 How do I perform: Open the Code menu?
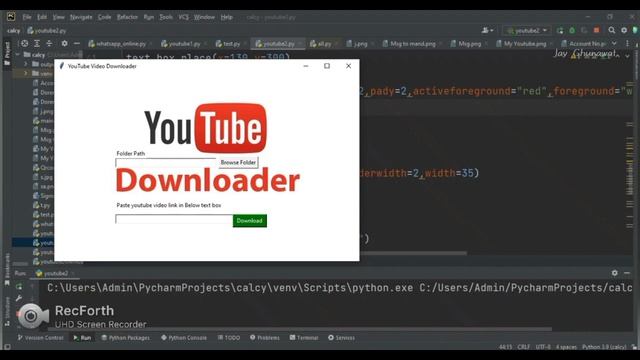[x=104, y=17]
